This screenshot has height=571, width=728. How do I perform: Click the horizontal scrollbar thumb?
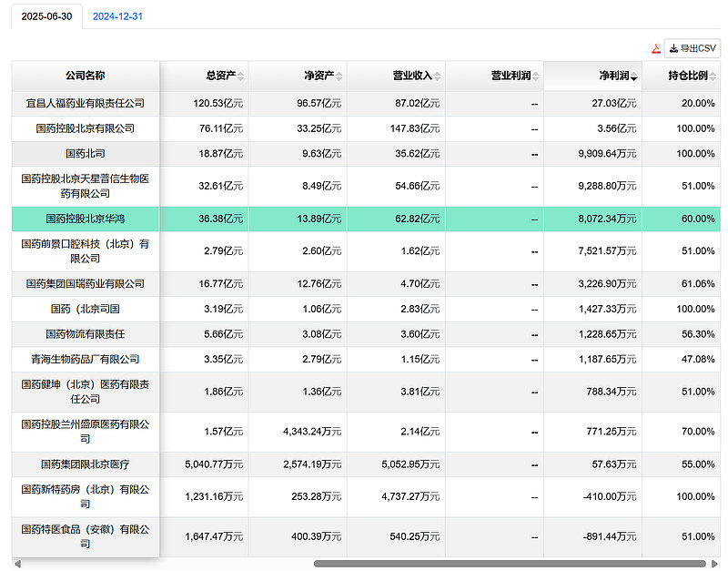click(510, 564)
